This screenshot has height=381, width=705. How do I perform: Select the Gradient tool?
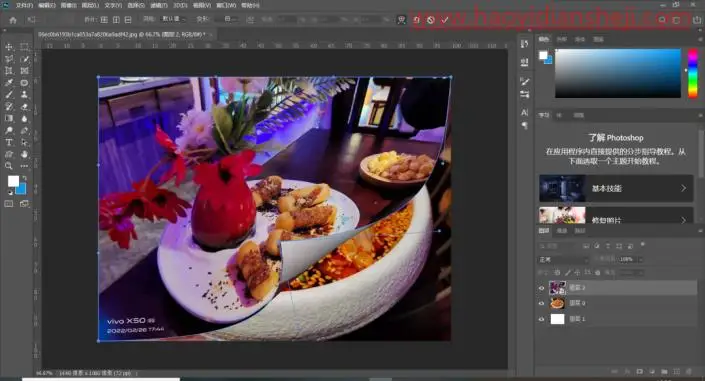point(9,118)
